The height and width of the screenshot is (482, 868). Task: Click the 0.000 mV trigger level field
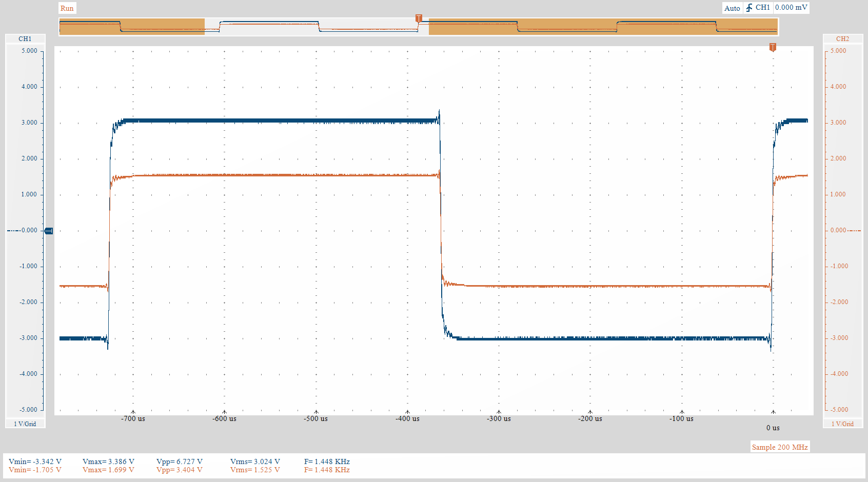pos(791,8)
